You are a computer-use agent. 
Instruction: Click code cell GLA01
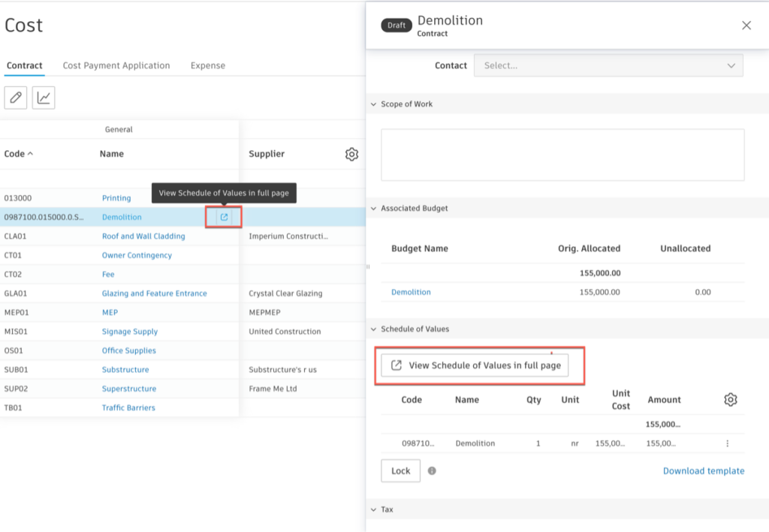click(16, 293)
